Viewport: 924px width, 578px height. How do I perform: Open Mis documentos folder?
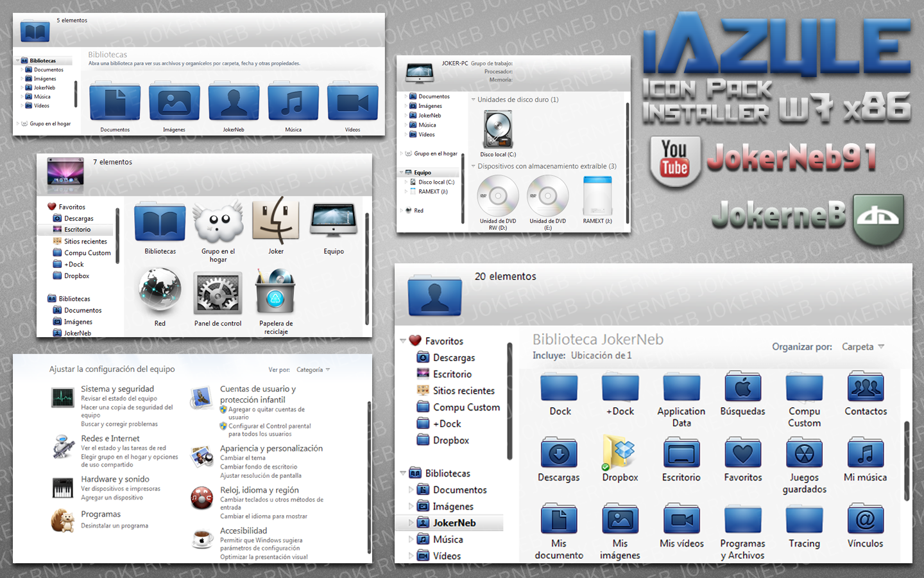559,519
